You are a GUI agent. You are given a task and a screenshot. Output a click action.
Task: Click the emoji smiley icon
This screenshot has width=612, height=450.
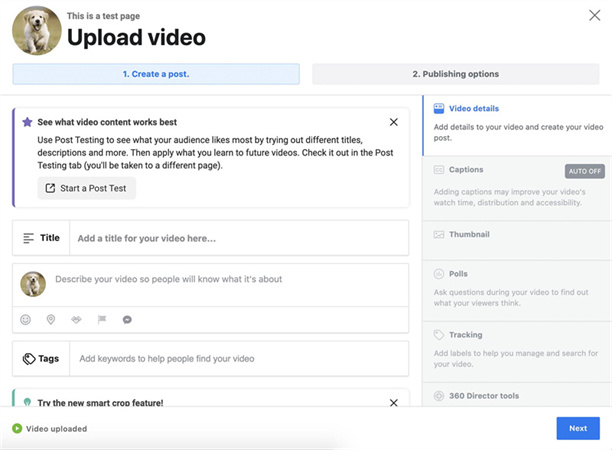click(x=26, y=320)
